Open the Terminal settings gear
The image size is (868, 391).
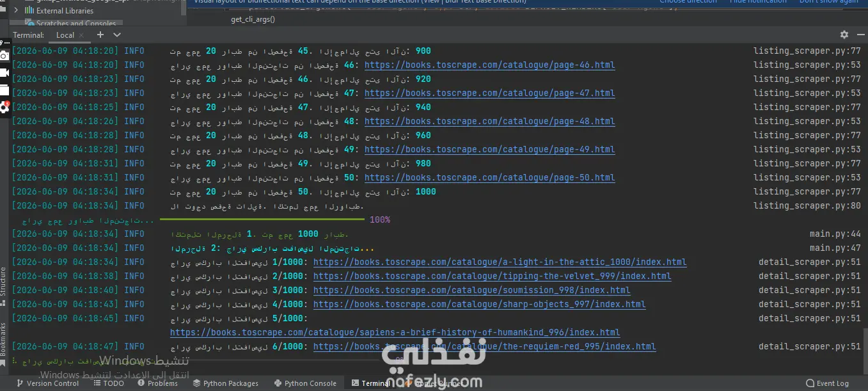pyautogui.click(x=844, y=35)
